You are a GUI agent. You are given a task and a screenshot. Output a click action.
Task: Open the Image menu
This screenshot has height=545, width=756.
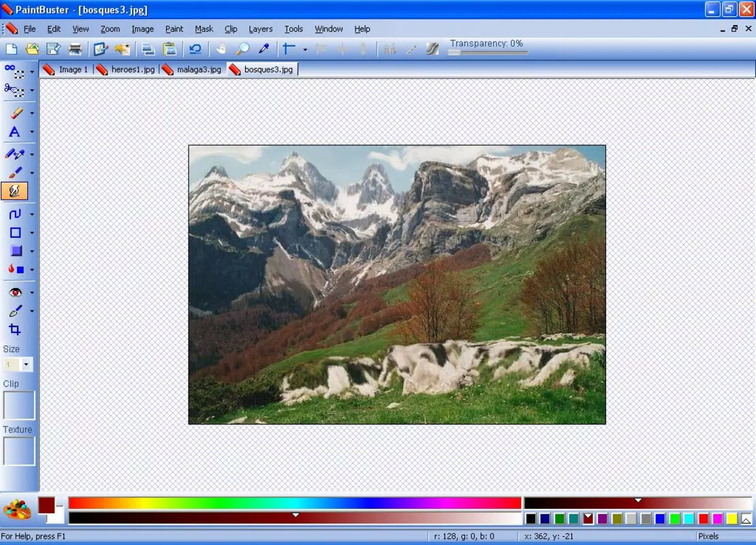143,29
